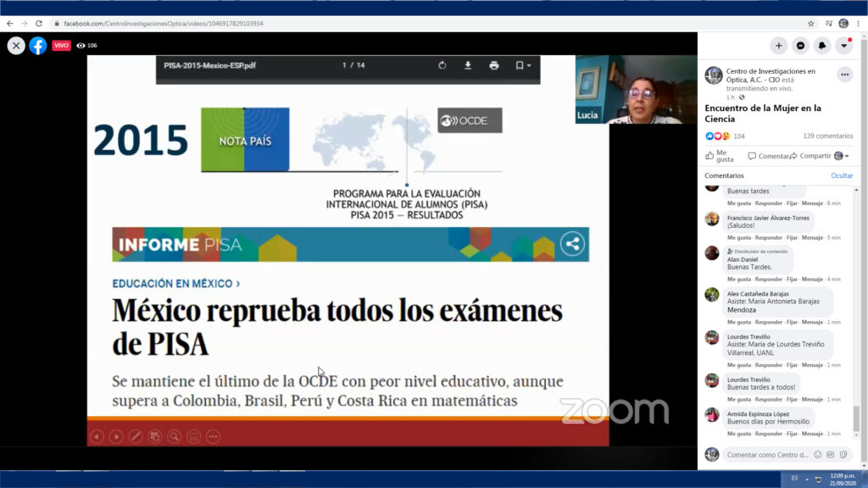Viewport: 868px width, 488px height.
Task: Expand the Compartir dropdown arrow
Action: click(847, 156)
